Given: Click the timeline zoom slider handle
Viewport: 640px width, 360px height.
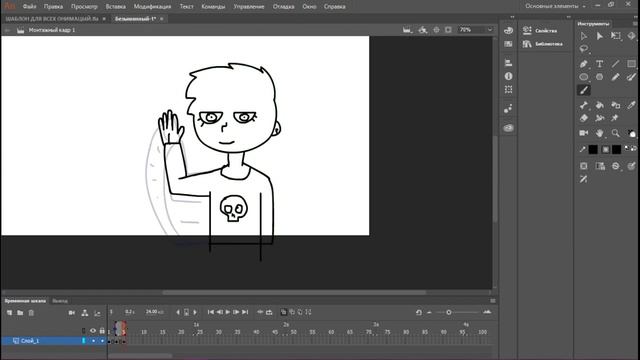Looking at the screenshot, I should click(449, 313).
